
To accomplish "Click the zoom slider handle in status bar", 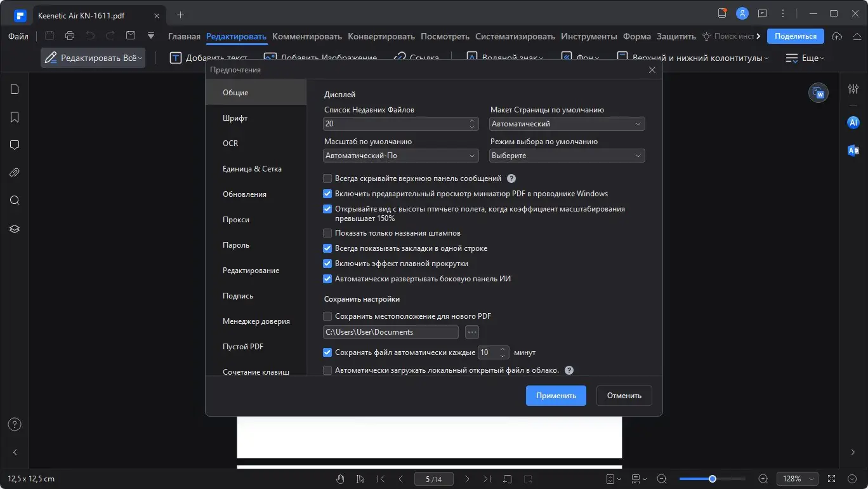I will click(713, 479).
